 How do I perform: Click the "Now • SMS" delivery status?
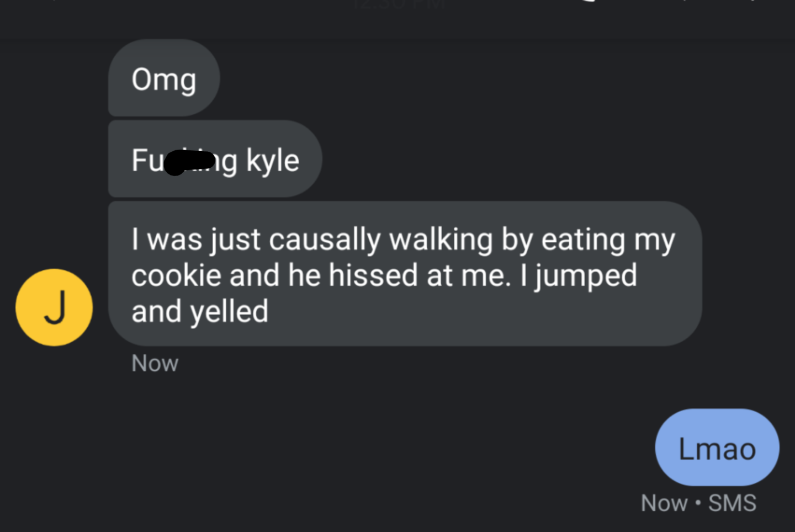pyautogui.click(x=698, y=503)
